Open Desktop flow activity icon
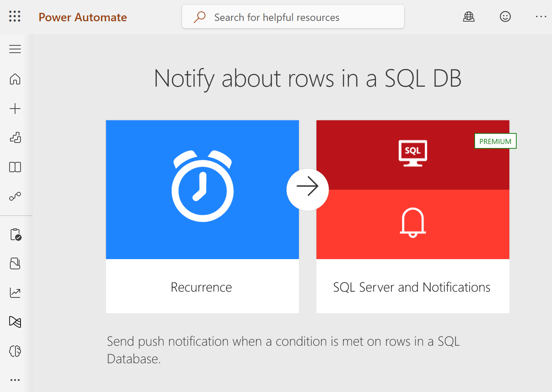 (x=15, y=322)
